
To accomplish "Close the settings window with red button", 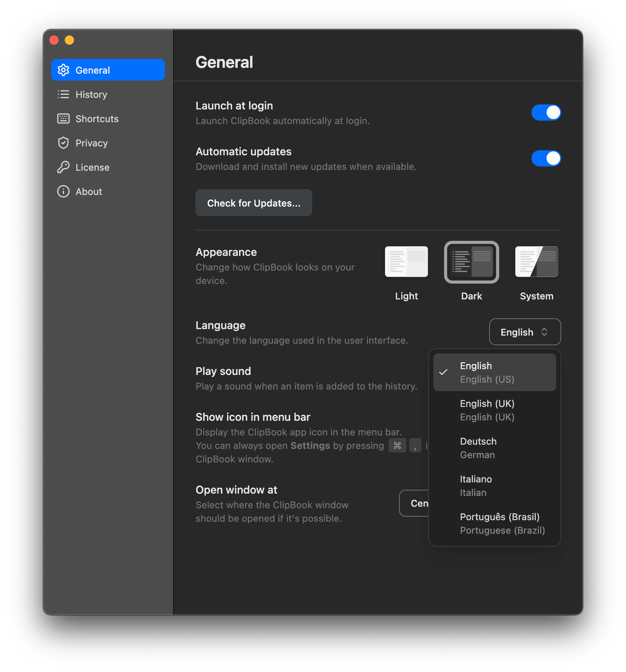I will click(54, 40).
